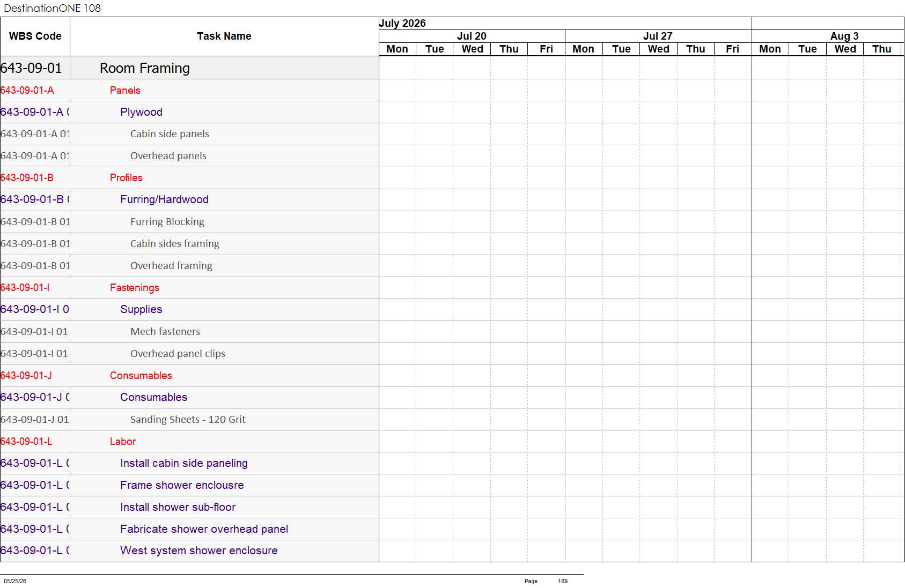The width and height of the screenshot is (905, 588).
Task: Select the Overhead framing task
Action: pyautogui.click(x=171, y=265)
